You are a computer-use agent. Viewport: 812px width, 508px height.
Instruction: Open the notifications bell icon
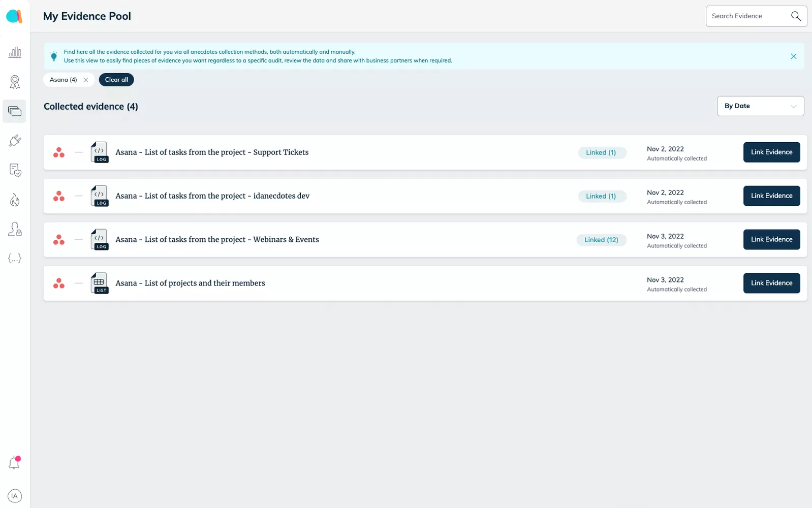[x=14, y=463]
